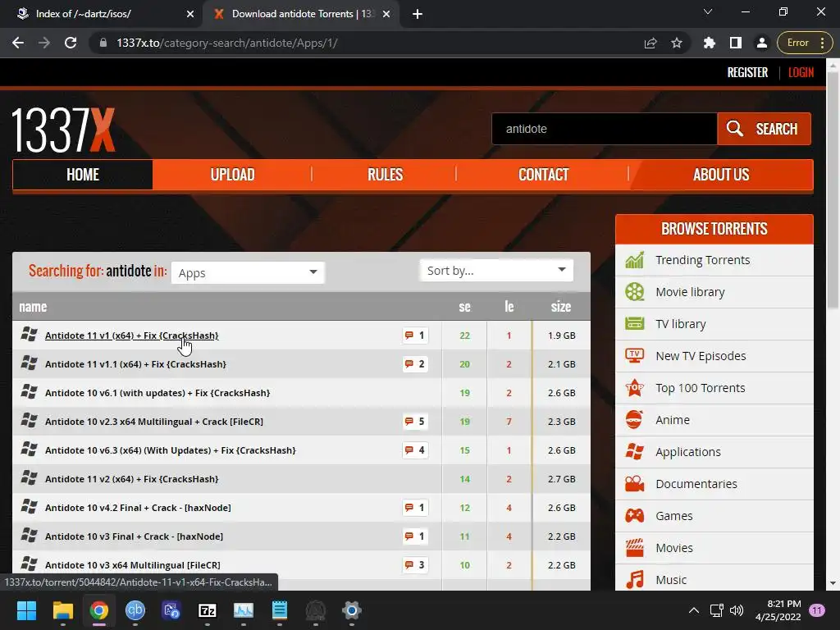Open the HOME navigation item
The height and width of the screenshot is (630, 840).
[x=83, y=175]
